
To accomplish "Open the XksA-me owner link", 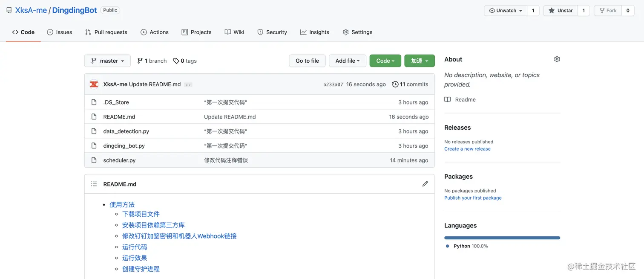I will pyautogui.click(x=31, y=10).
